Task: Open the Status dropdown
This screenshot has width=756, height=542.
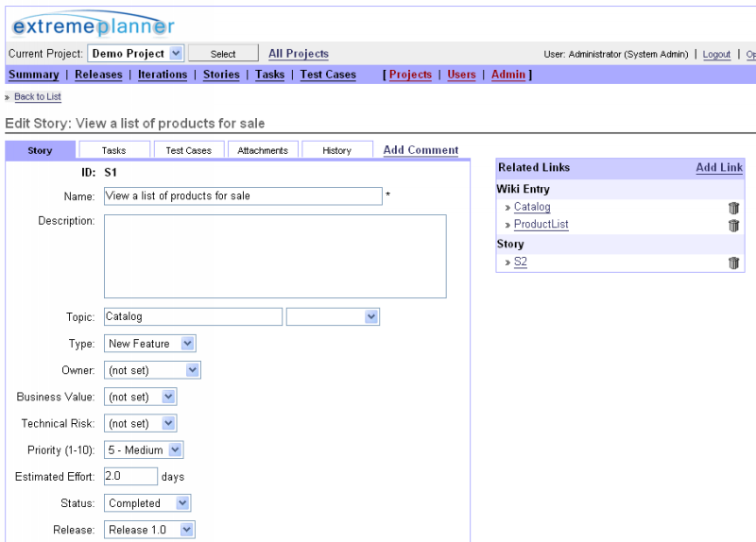Action: coord(147,503)
